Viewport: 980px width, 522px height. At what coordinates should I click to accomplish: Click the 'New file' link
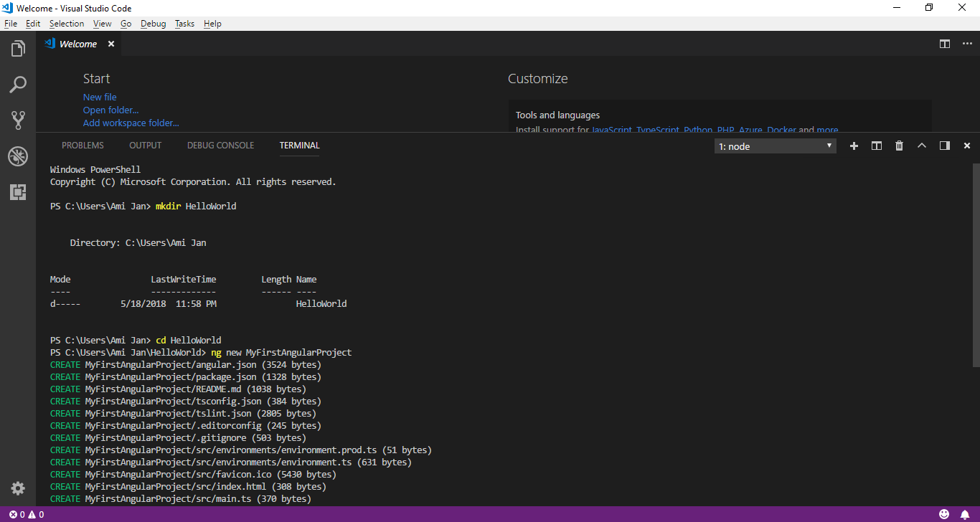tap(100, 97)
